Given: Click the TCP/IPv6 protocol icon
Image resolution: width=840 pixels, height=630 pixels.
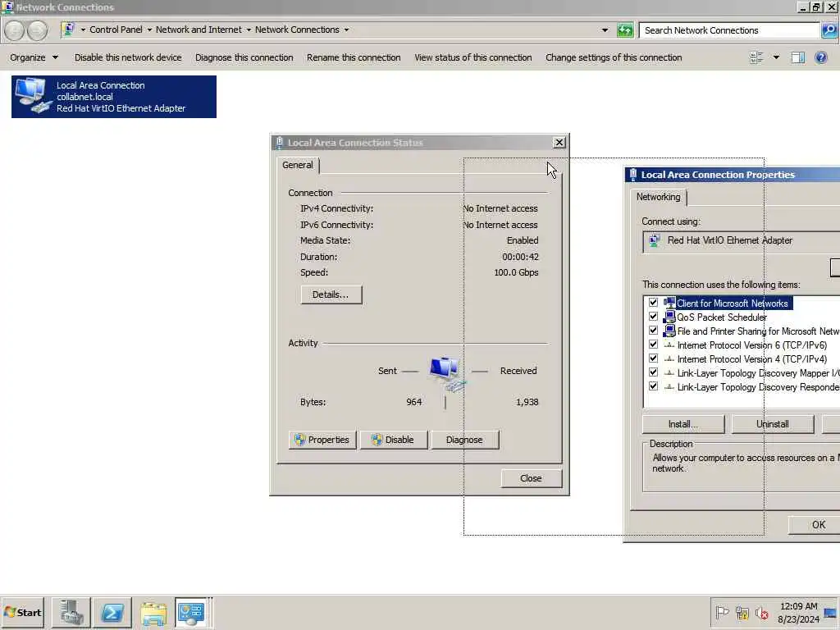Looking at the screenshot, I should [x=669, y=345].
